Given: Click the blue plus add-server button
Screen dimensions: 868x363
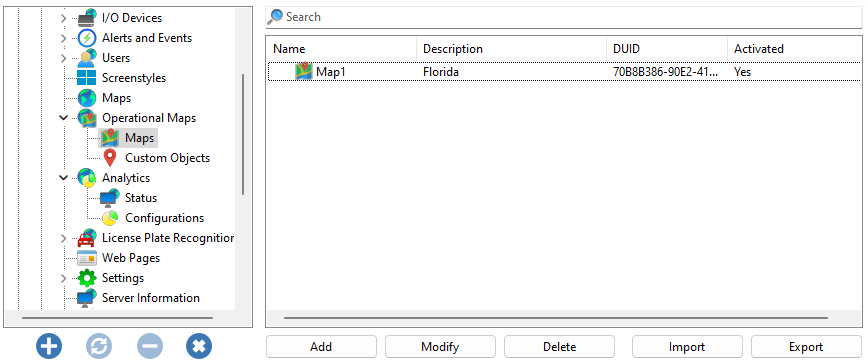Looking at the screenshot, I should 49,346.
